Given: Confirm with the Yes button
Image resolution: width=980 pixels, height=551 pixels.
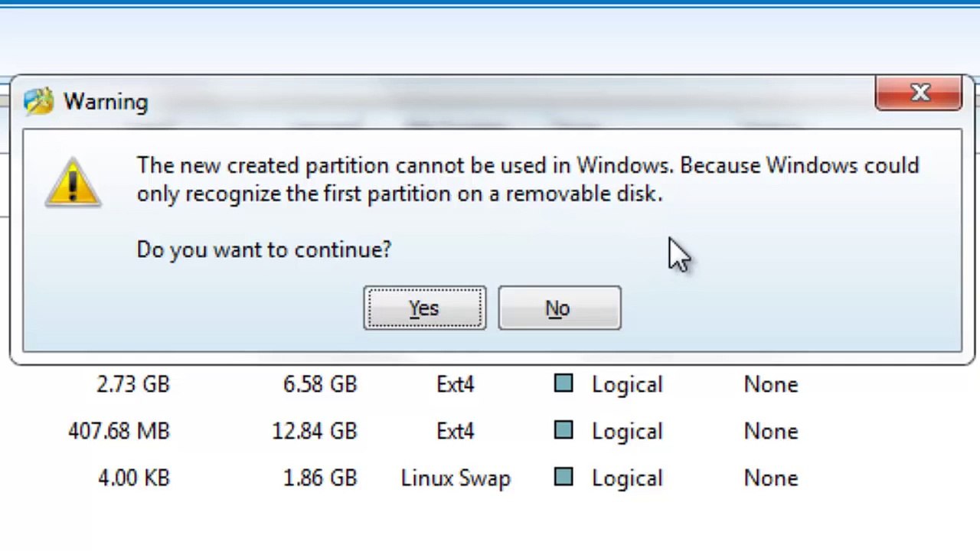Looking at the screenshot, I should tap(425, 308).
